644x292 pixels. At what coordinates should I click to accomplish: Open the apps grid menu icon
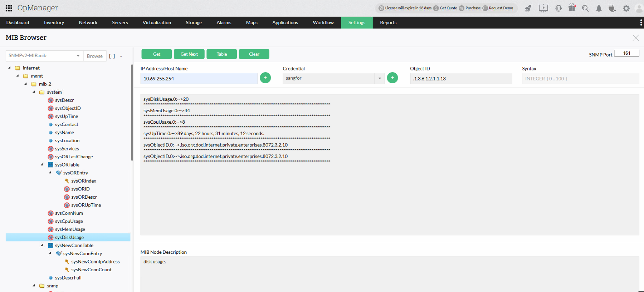coord(9,8)
